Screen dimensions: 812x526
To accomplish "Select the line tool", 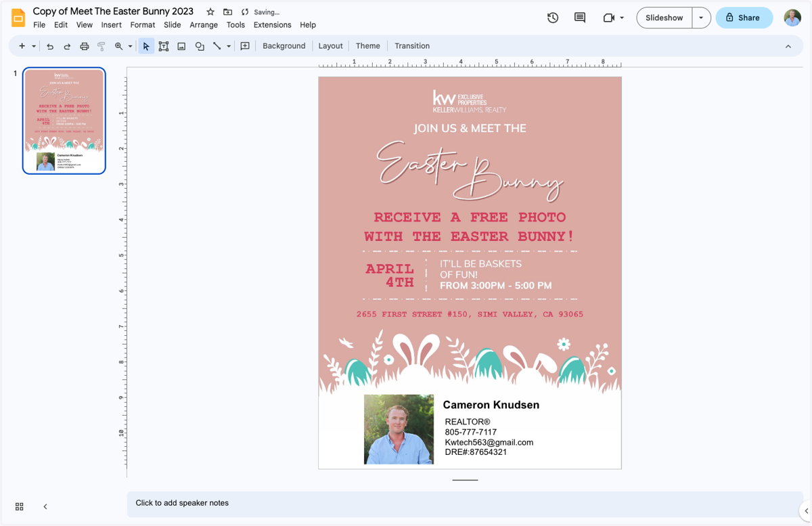I will click(217, 46).
